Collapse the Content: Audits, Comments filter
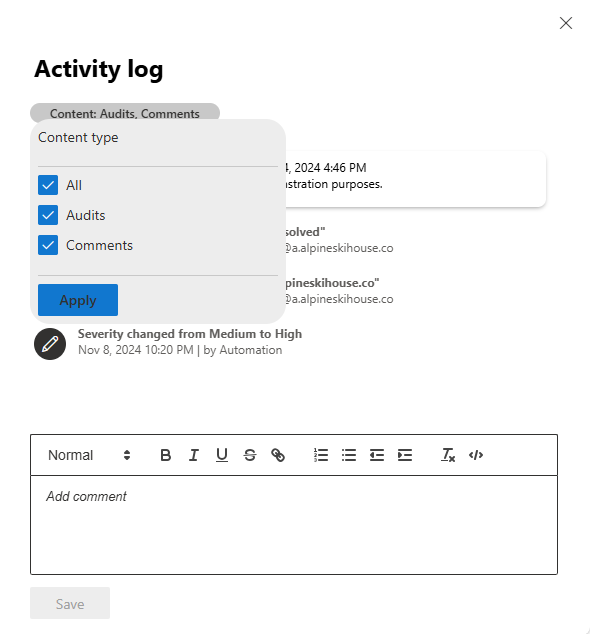The image size is (590, 634). click(x=125, y=113)
